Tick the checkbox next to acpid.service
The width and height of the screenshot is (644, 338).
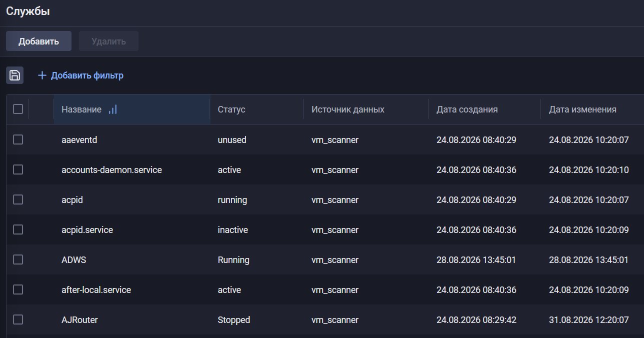pyautogui.click(x=18, y=230)
